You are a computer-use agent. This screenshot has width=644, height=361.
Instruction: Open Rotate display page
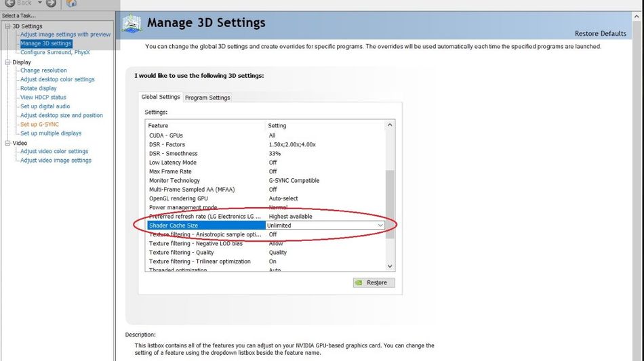39,89
